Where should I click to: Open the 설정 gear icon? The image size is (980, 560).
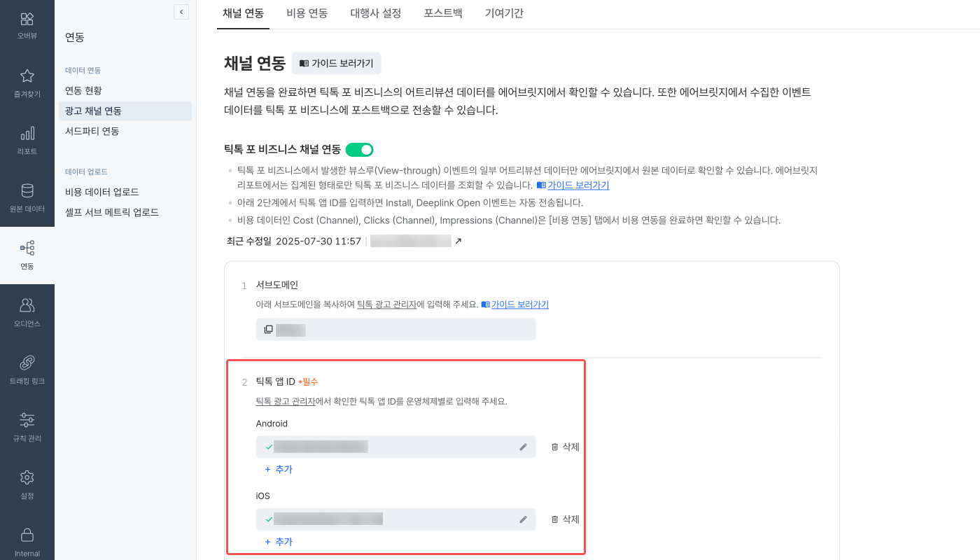tap(27, 477)
